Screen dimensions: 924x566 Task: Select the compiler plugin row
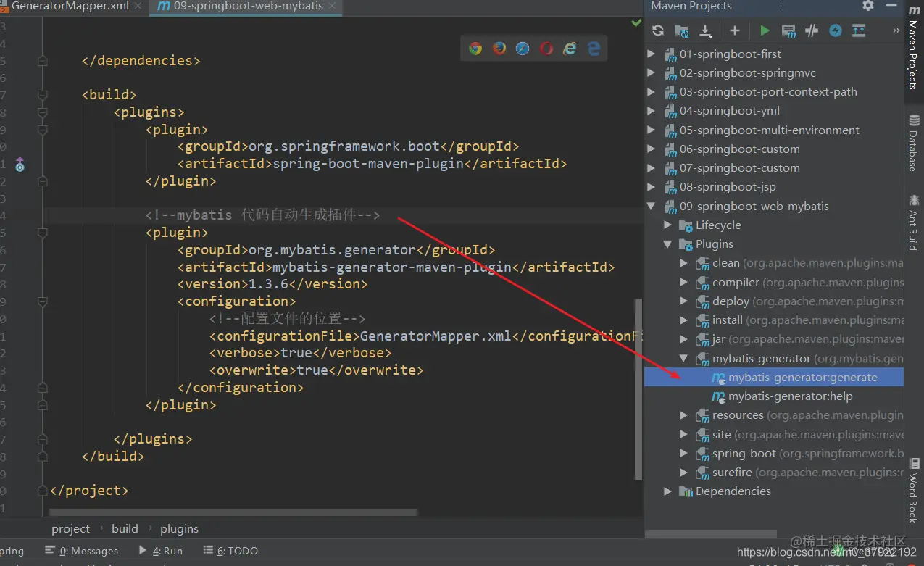coord(774,282)
